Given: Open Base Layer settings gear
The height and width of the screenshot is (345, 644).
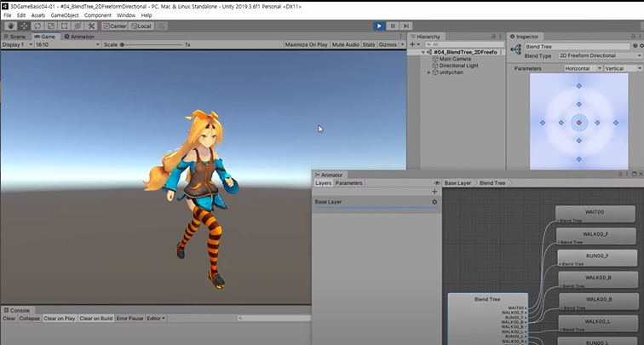Looking at the screenshot, I should [x=434, y=202].
